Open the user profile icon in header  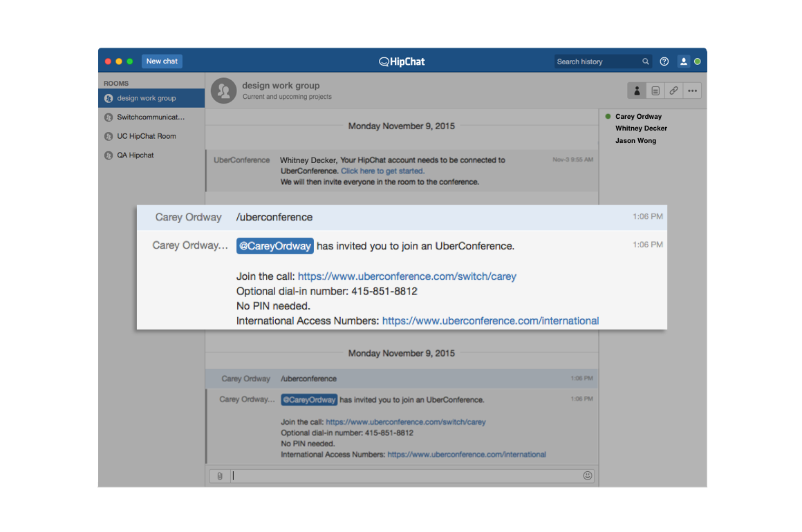coord(683,61)
